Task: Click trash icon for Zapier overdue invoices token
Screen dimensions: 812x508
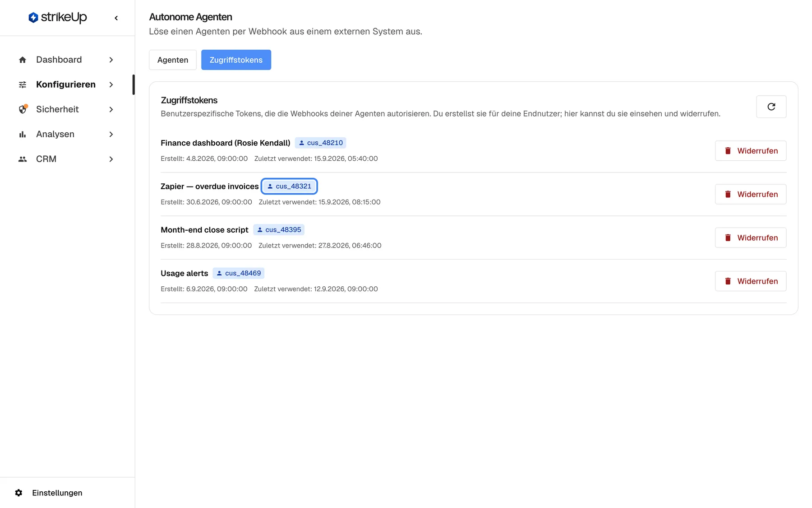Action: (x=728, y=194)
